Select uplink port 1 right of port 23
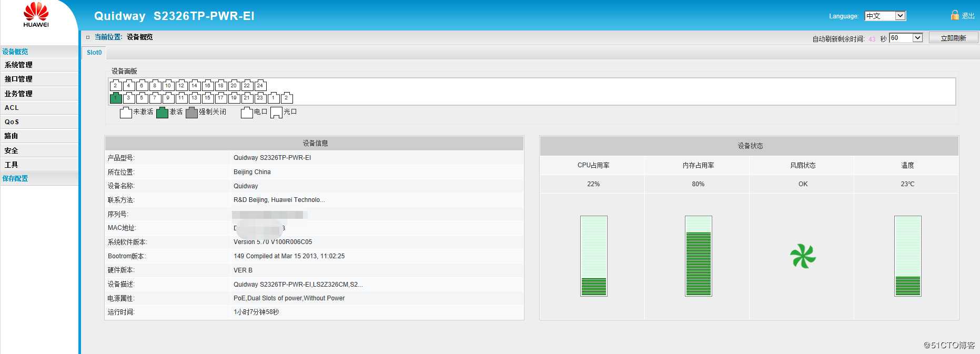The width and height of the screenshot is (980, 354). point(274,98)
